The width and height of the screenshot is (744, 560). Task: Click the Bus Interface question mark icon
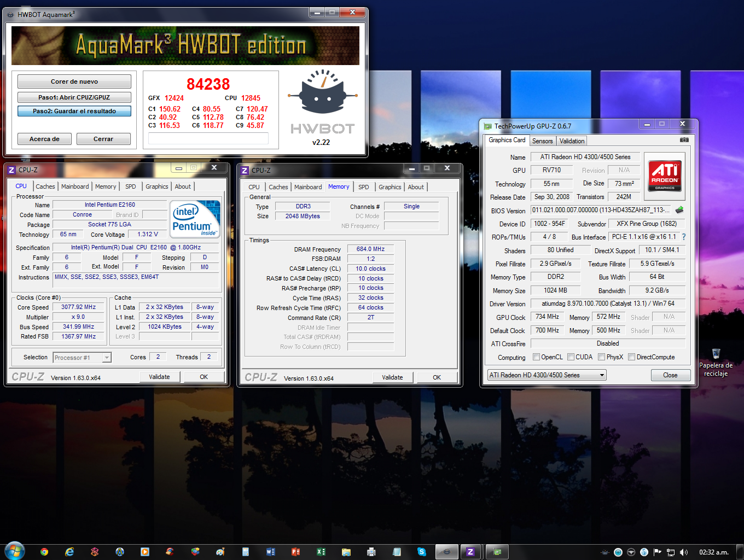[683, 237]
